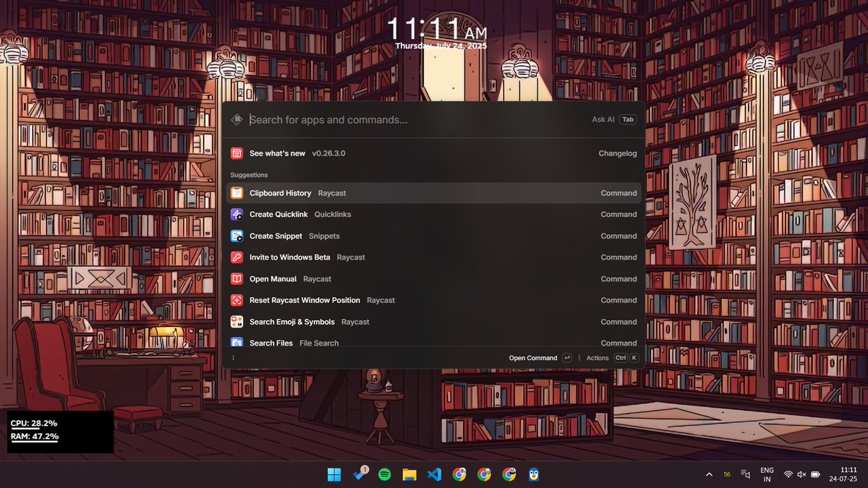Click the Search Emoji & Symbols icon

[x=237, y=322]
